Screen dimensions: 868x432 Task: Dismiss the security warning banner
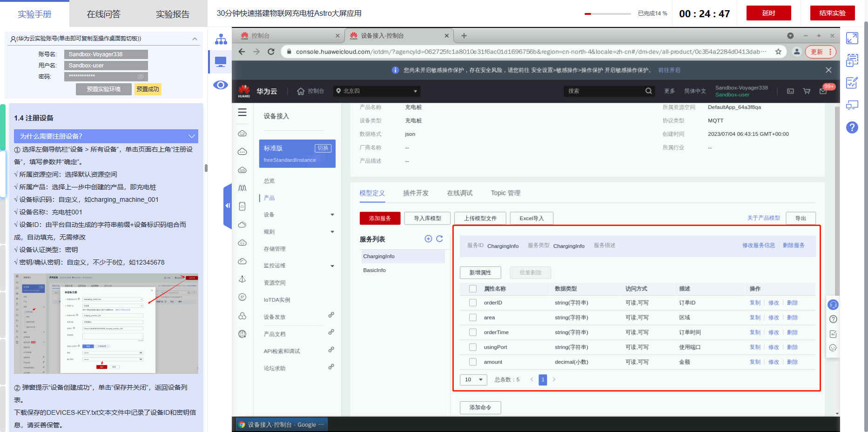coord(828,70)
